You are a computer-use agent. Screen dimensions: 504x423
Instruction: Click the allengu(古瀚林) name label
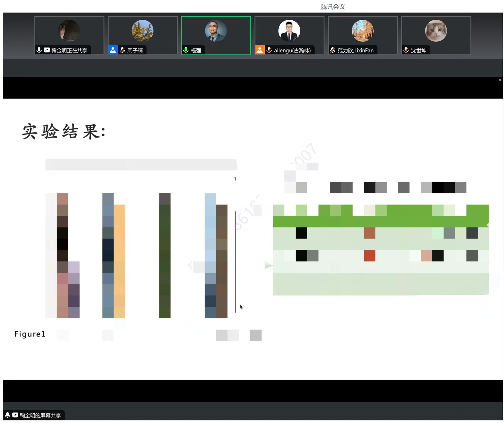[x=292, y=50]
